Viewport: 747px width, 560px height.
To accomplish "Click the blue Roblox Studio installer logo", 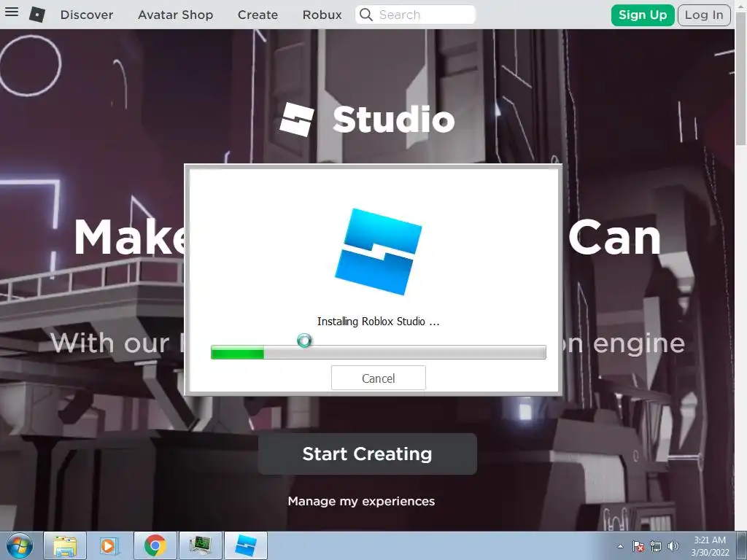I will [379, 252].
